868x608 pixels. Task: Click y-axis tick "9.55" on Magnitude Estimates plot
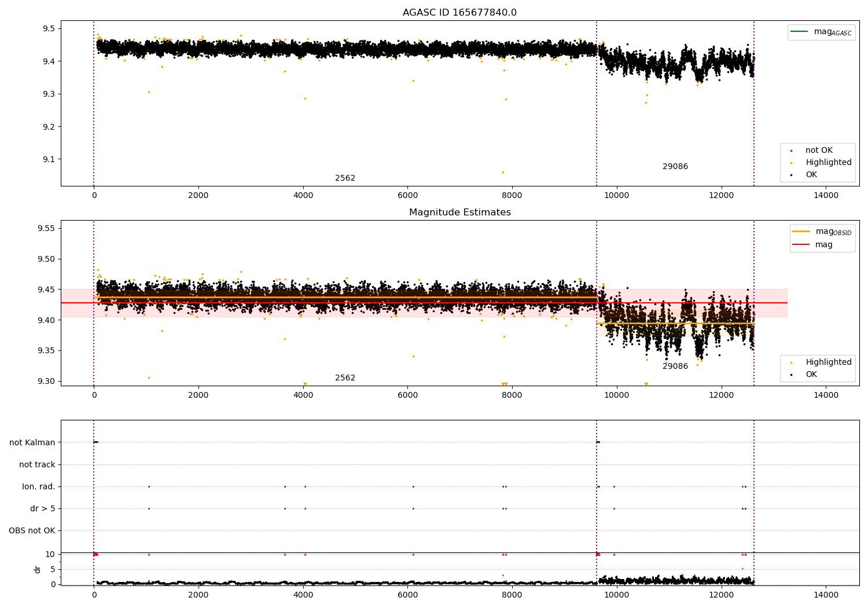point(46,229)
